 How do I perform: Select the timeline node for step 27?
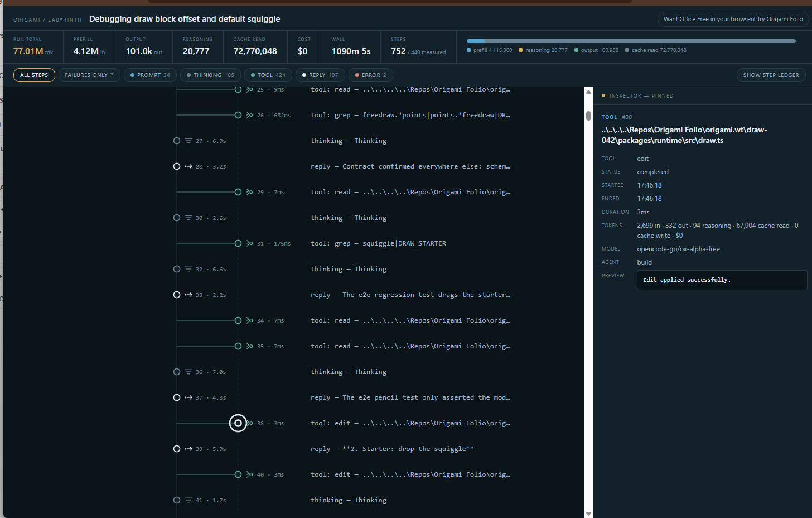coord(177,141)
